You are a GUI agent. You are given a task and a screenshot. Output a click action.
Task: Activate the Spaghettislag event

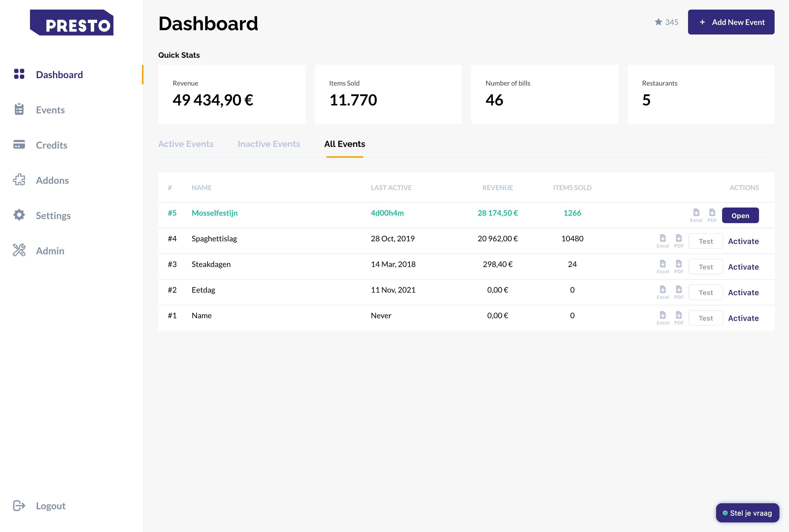pyautogui.click(x=743, y=241)
